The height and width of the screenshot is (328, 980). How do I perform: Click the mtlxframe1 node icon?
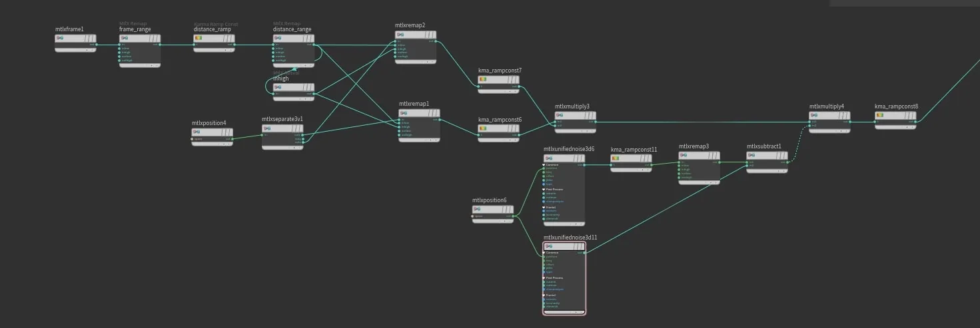pos(59,39)
